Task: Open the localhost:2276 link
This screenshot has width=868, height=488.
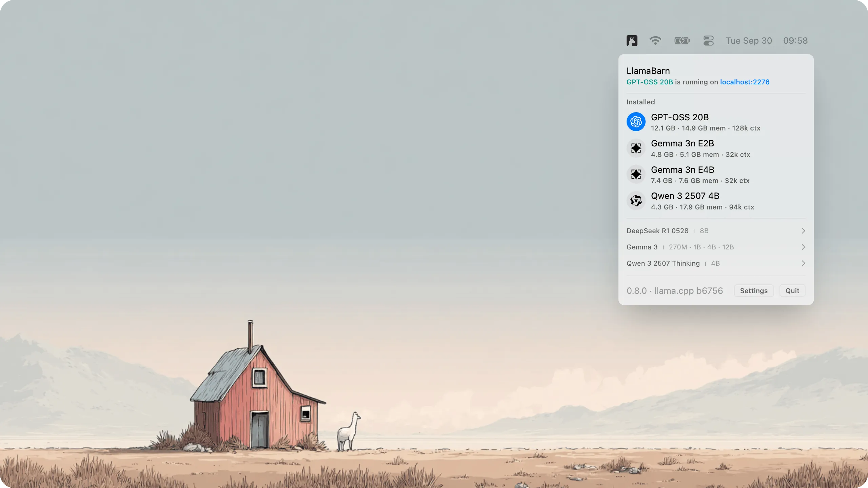Action: tap(744, 82)
